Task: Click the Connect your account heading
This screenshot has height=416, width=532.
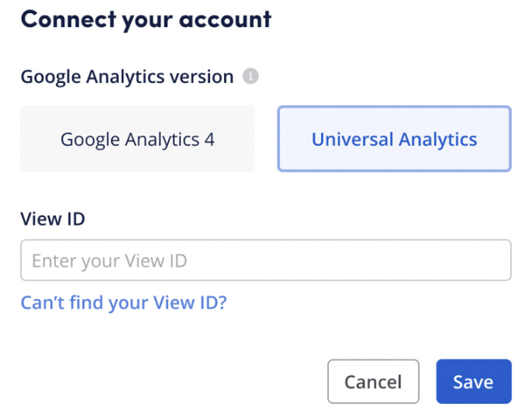Action: click(146, 19)
